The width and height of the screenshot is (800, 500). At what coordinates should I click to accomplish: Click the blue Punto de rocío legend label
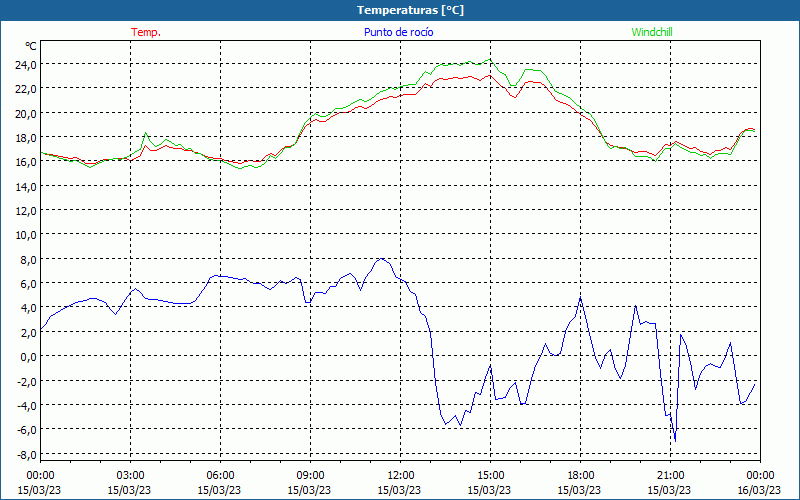pyautogui.click(x=398, y=32)
